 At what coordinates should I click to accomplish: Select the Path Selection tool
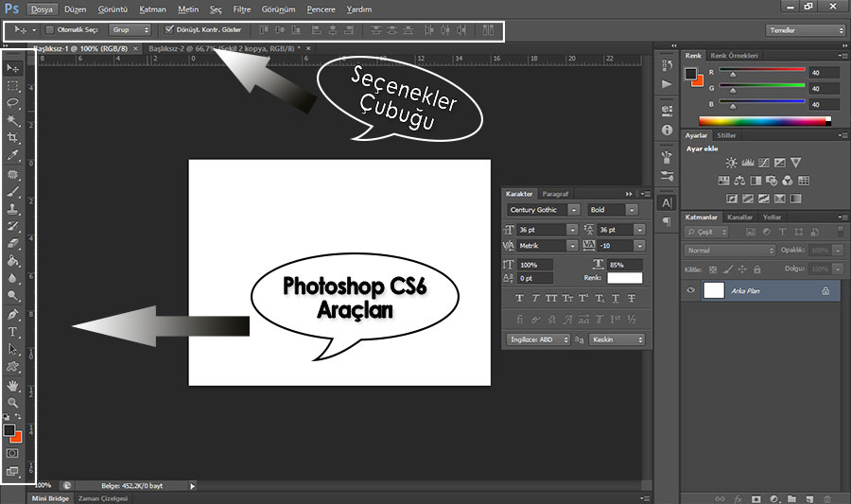12,349
